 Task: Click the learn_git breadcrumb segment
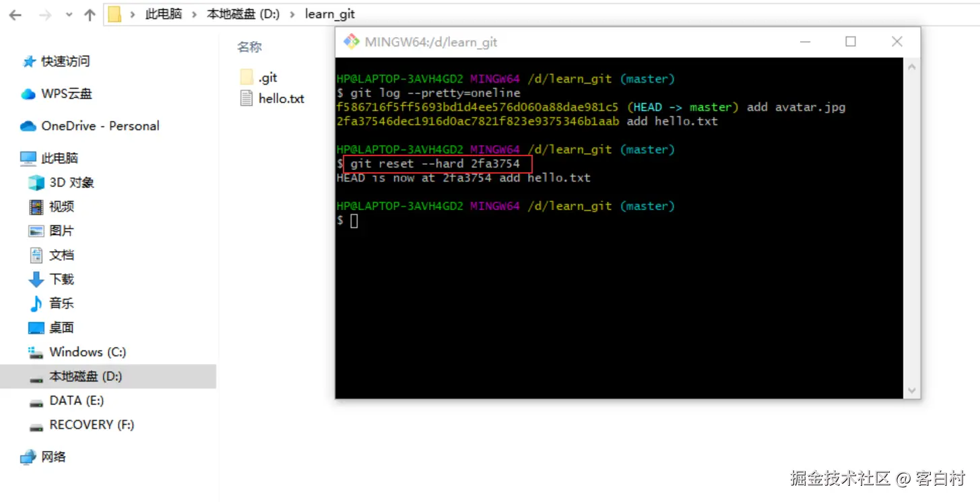tap(330, 14)
